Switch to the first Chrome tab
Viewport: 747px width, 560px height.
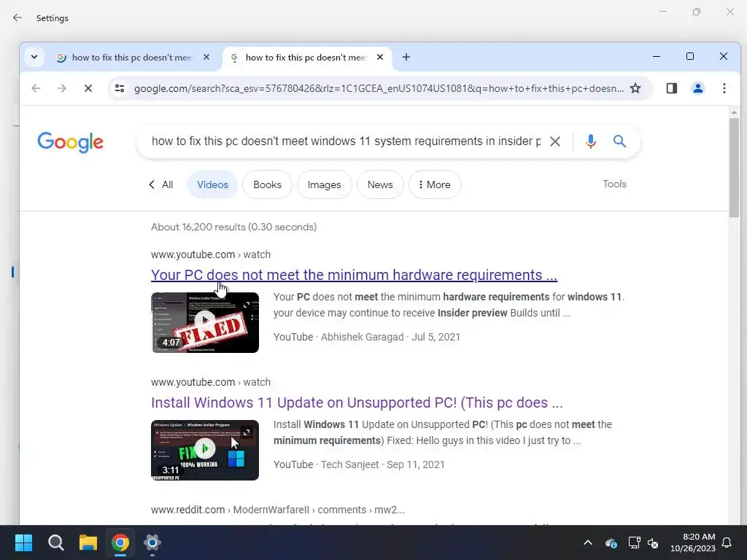pyautogui.click(x=131, y=57)
